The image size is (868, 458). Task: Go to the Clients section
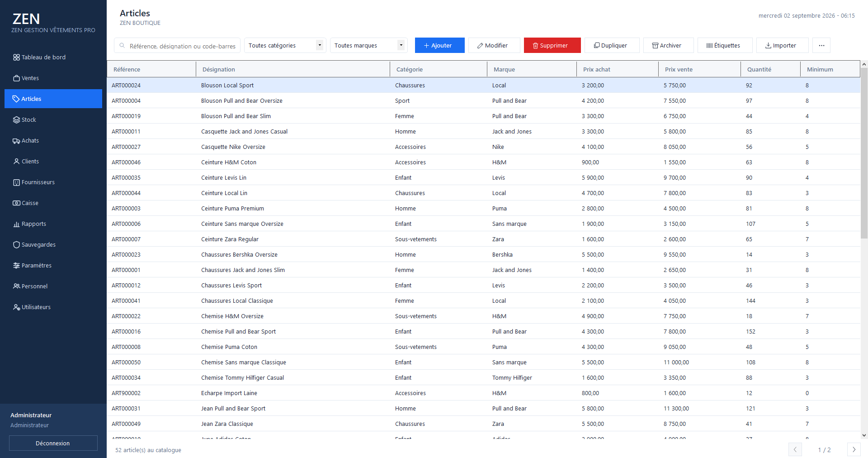tap(53, 161)
